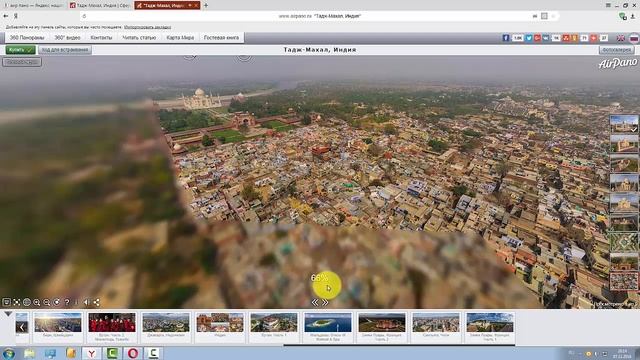The image size is (640, 360).
Task: Open the help question mark icon
Action: pyautogui.click(x=67, y=302)
